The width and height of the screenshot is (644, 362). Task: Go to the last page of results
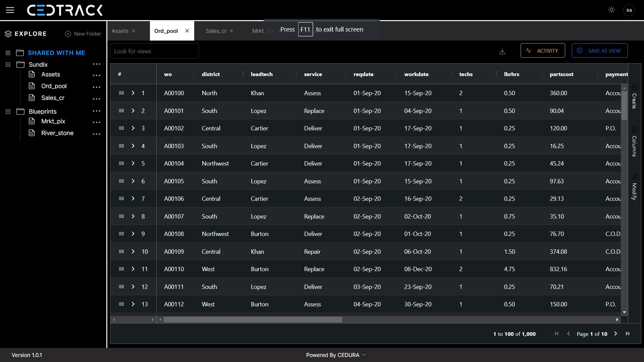(627, 334)
